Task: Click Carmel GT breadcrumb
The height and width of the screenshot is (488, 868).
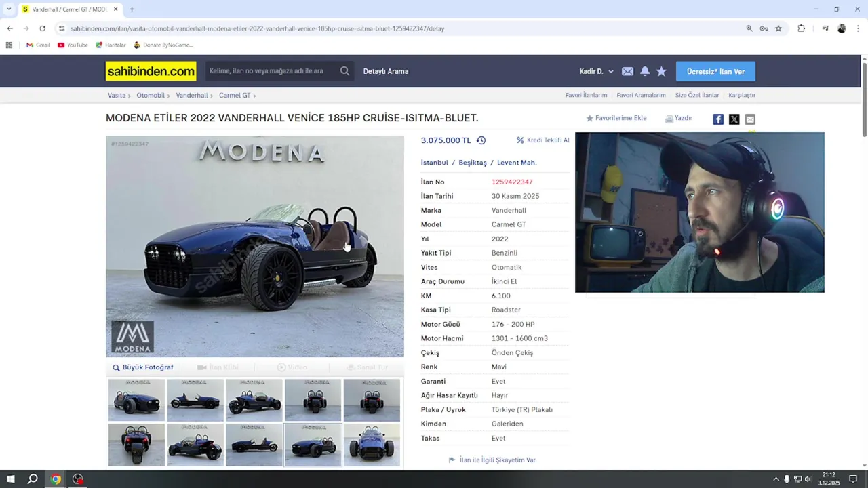Action: pyautogui.click(x=235, y=96)
